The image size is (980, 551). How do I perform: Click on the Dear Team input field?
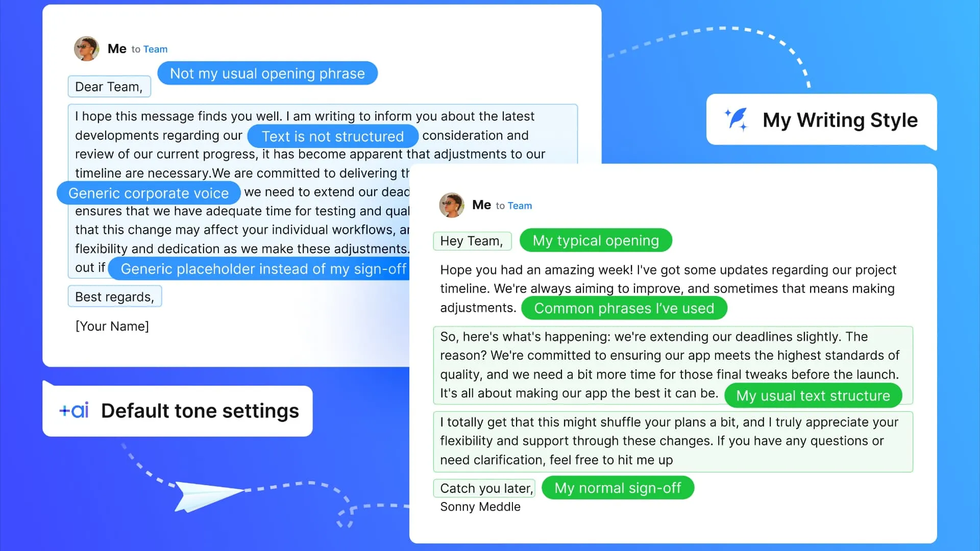point(110,86)
